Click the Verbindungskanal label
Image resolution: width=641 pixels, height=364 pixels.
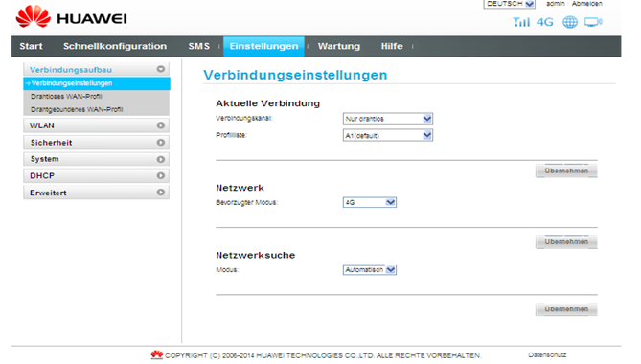244,119
